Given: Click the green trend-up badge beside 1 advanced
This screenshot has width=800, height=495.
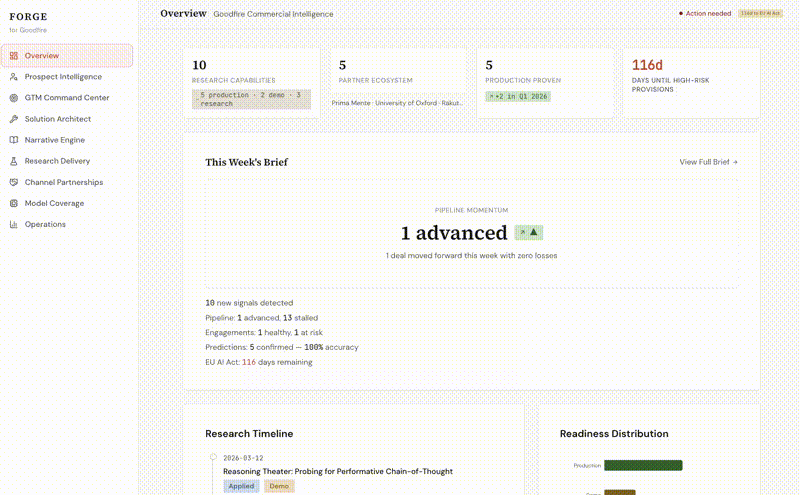Looking at the screenshot, I should tap(529, 233).
